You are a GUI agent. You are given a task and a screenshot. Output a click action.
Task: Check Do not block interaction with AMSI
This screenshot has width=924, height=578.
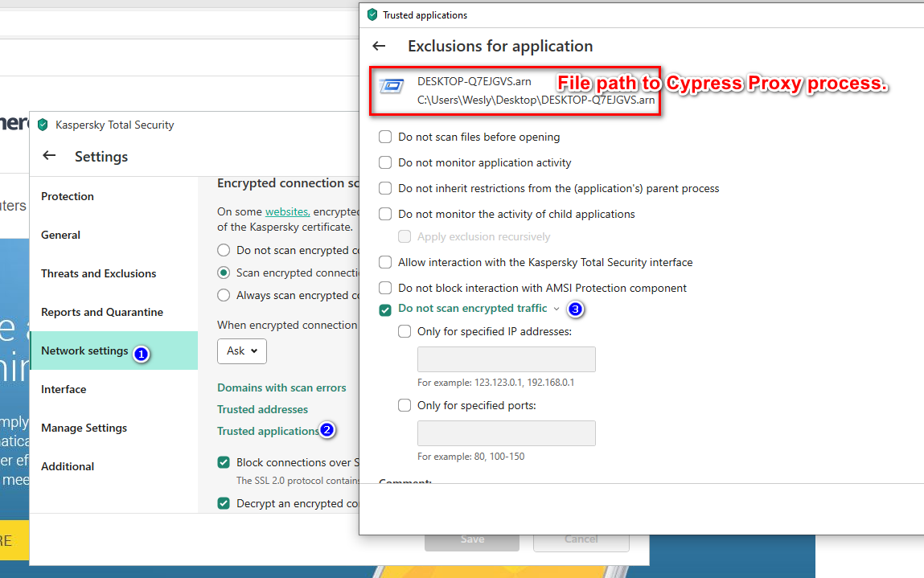click(385, 288)
